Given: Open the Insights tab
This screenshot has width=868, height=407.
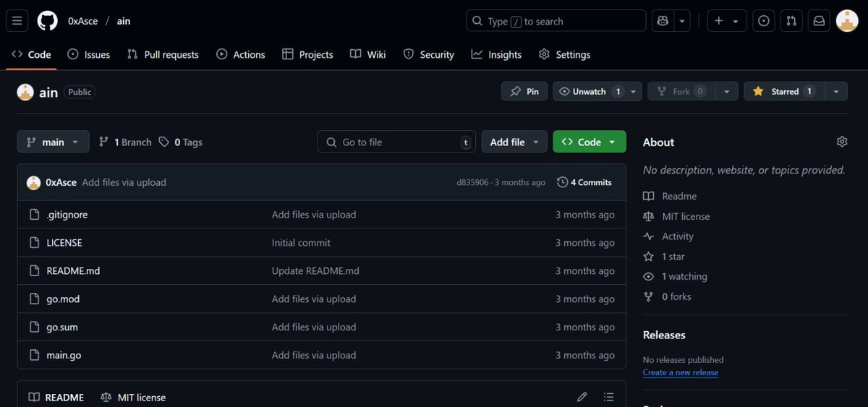Looking at the screenshot, I should point(496,54).
